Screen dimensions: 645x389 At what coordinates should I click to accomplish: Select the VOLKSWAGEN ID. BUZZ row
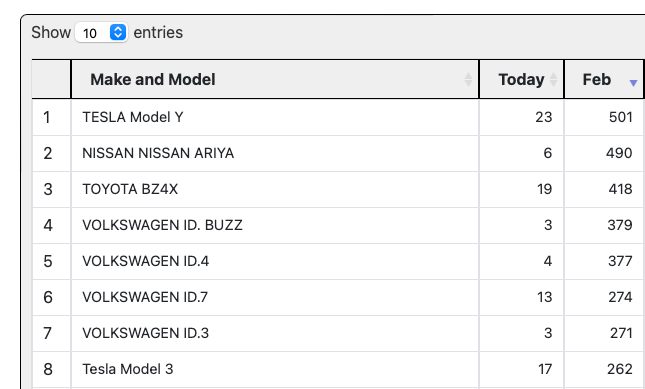338,225
